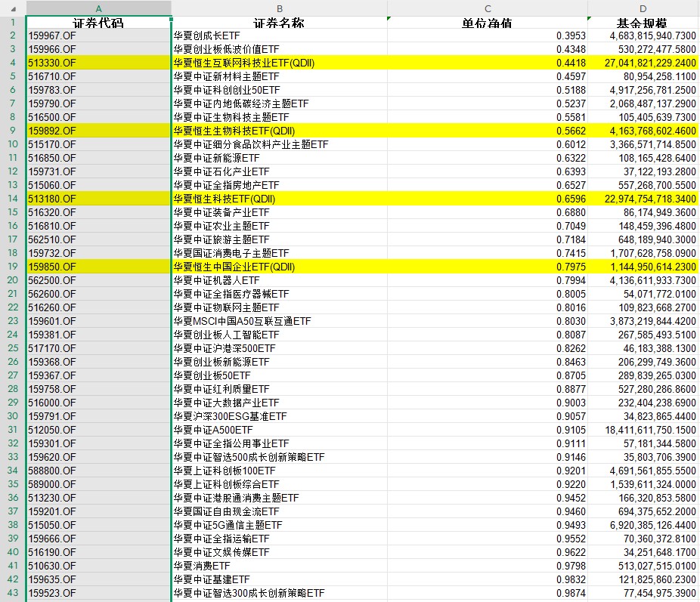
Task: Select the 华夏创业板人工智能ETF cell
Action: click(280, 335)
